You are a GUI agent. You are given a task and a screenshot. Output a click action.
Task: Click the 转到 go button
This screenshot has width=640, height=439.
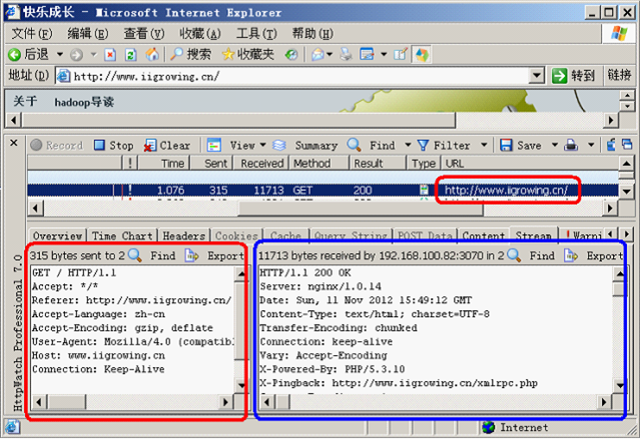point(573,75)
